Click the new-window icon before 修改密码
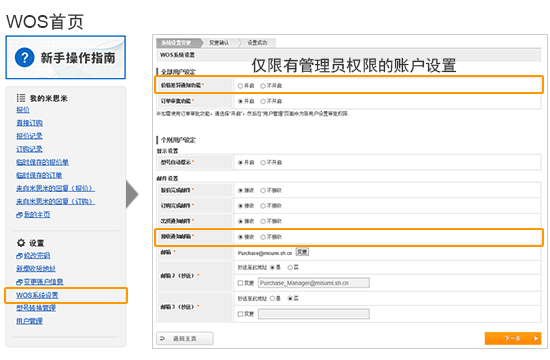The image size is (550, 360). (x=19, y=256)
